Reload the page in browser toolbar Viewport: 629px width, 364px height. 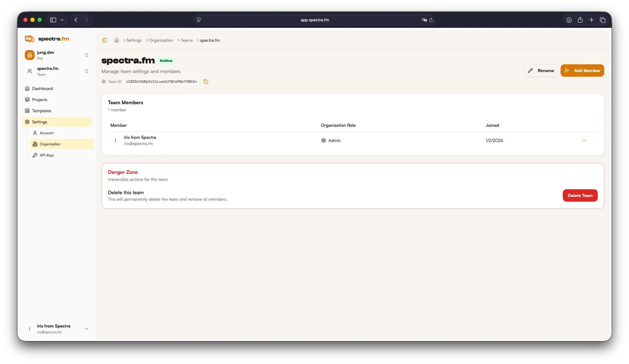tap(431, 20)
